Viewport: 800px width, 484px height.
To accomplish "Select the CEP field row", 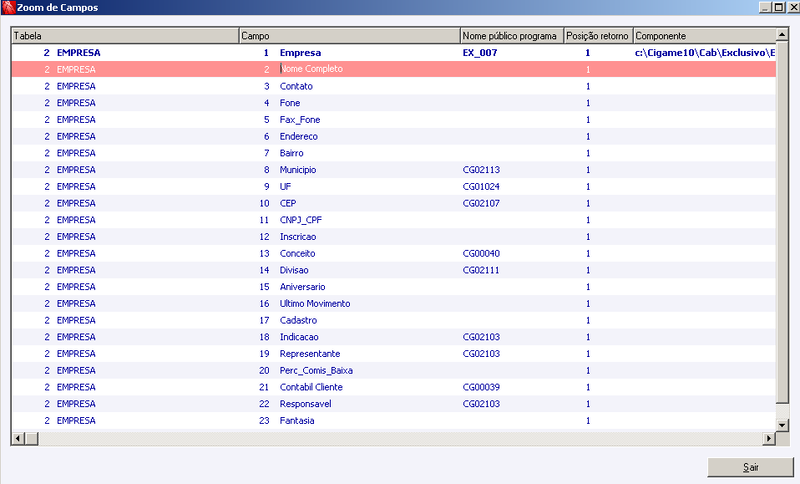I will pyautogui.click(x=393, y=203).
